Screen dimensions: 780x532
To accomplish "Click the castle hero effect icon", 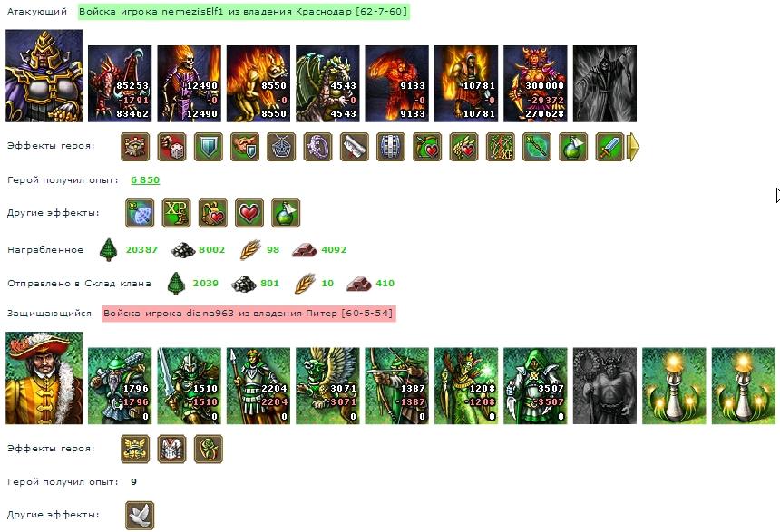I will [135, 147].
